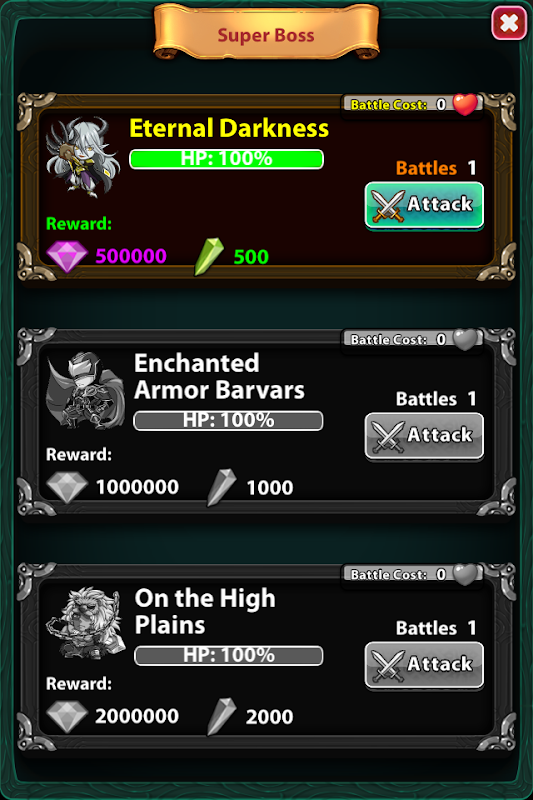This screenshot has height=800, width=533.
Task: Click the gray gem beside 2000000
Action: (x=67, y=716)
